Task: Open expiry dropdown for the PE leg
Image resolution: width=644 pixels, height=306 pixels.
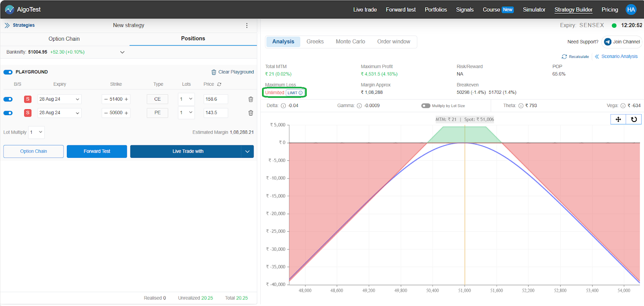Action: pyautogui.click(x=60, y=113)
